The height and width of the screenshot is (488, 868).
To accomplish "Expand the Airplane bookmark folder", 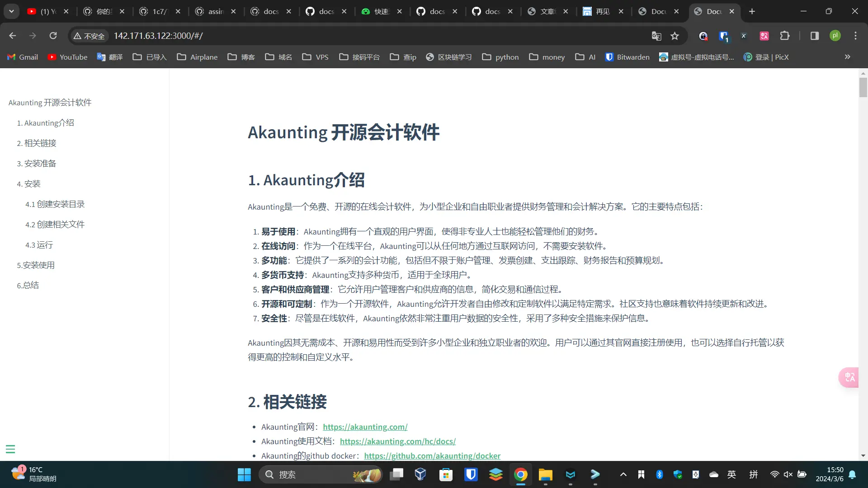I will point(197,57).
